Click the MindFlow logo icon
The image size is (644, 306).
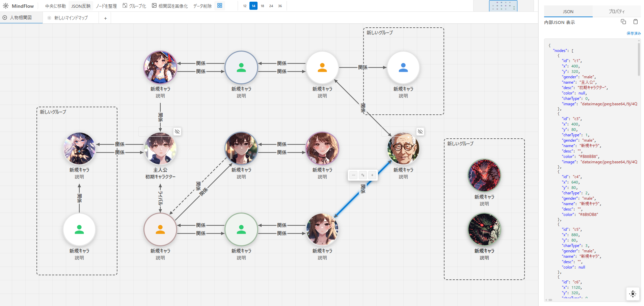point(6,6)
